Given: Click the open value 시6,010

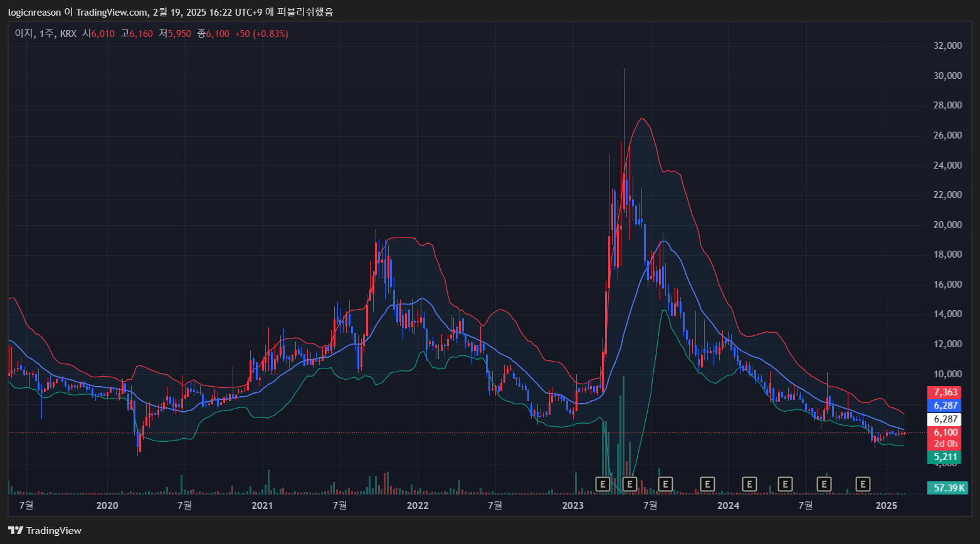Looking at the screenshot, I should 98,34.
